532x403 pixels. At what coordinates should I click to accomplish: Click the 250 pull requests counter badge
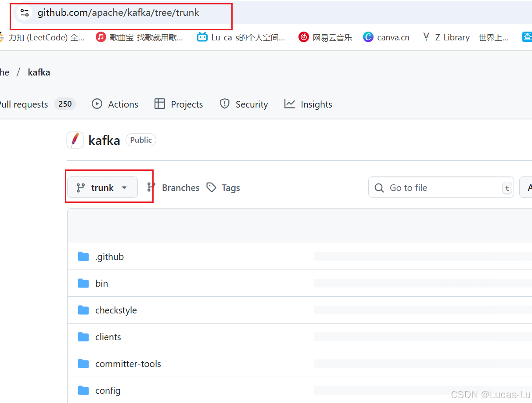click(65, 104)
